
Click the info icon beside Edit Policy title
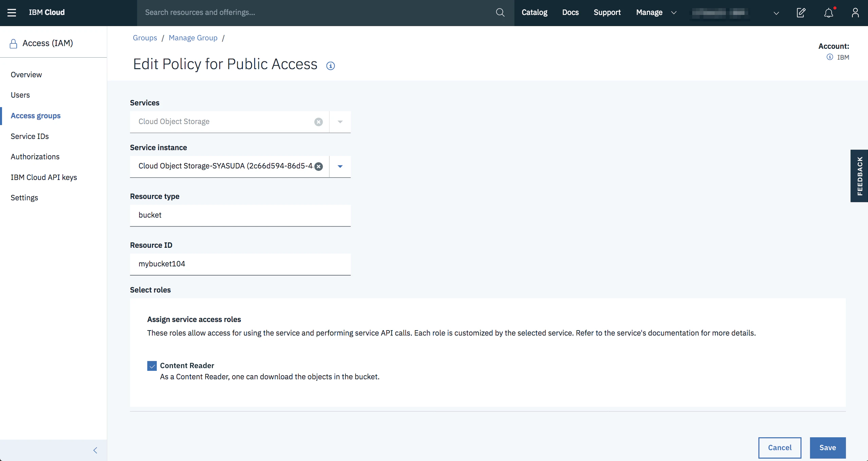click(x=331, y=66)
